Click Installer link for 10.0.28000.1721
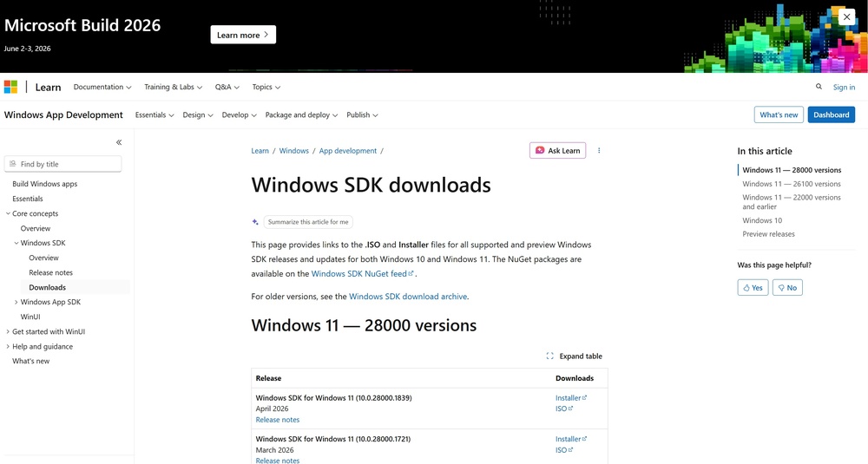Screen dimensions: 868x464 [571, 439]
